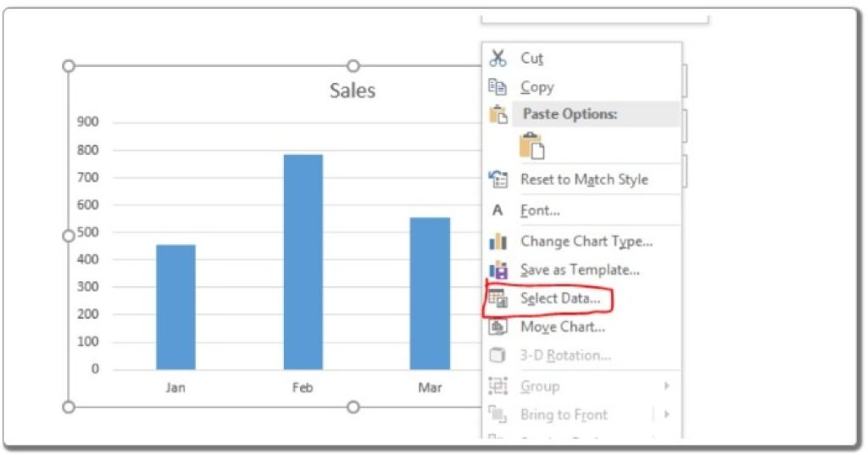Viewport: 868px width, 455px height.
Task: Open Select Data... menu entry
Action: [x=559, y=298]
